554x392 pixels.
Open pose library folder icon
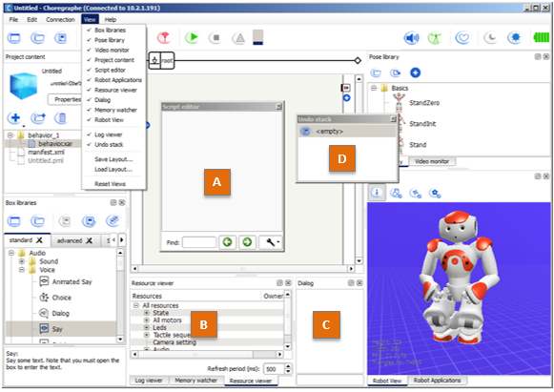coord(376,72)
